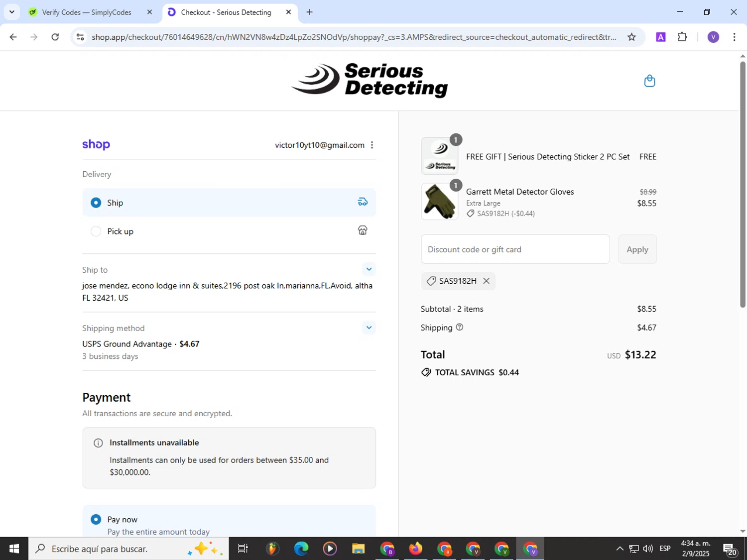Open the clock showing 4:34 a. m.
The height and width of the screenshot is (560, 747).
coord(696,549)
